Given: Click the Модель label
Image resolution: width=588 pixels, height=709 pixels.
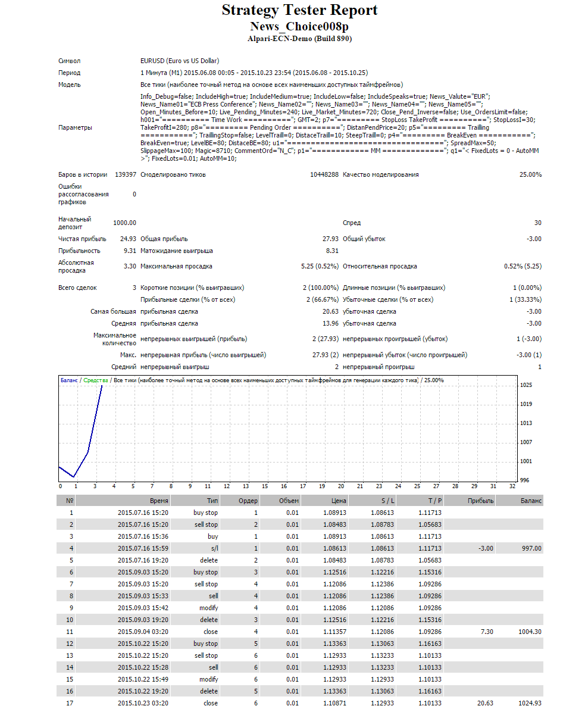Looking at the screenshot, I should click(x=69, y=85).
